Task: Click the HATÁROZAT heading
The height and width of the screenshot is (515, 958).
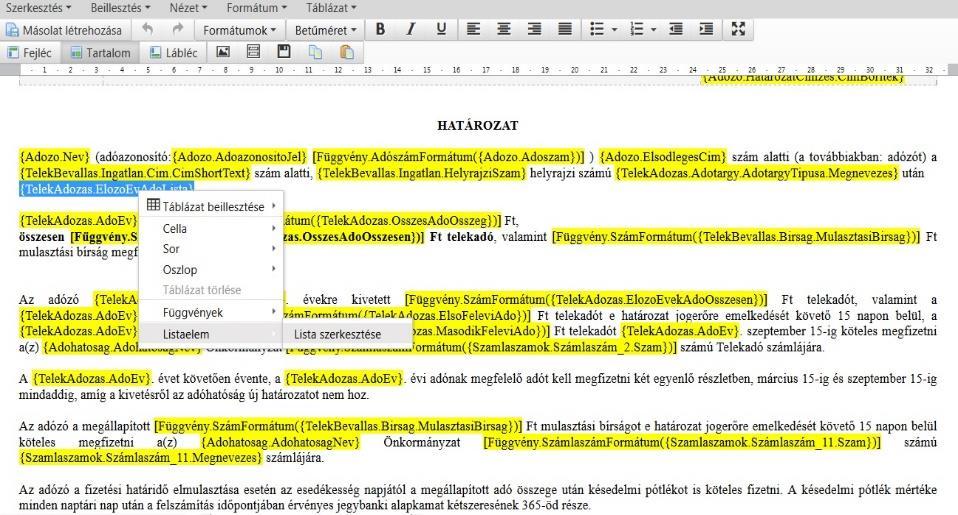Action: pos(478,126)
